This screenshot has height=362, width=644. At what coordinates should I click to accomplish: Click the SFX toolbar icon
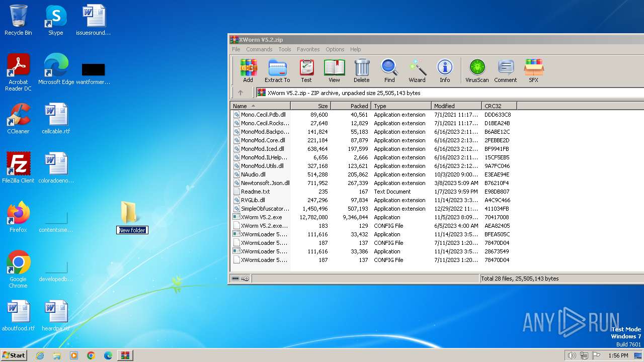point(534,70)
